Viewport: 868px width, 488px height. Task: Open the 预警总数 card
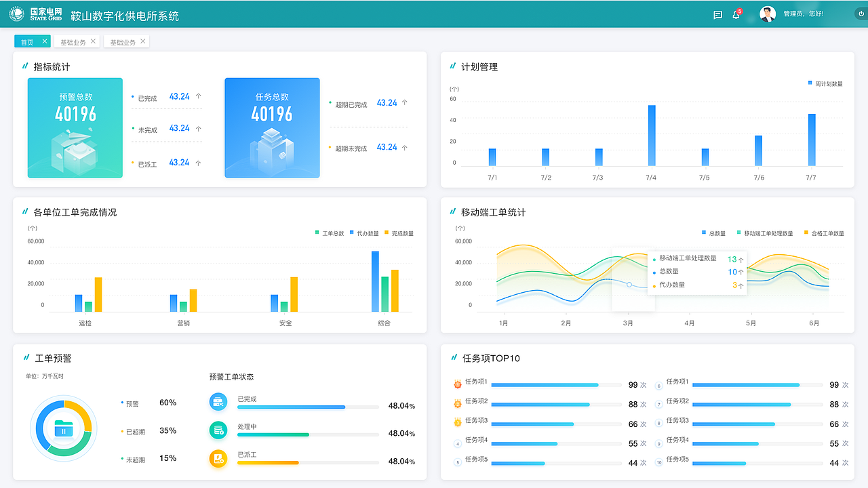point(75,127)
